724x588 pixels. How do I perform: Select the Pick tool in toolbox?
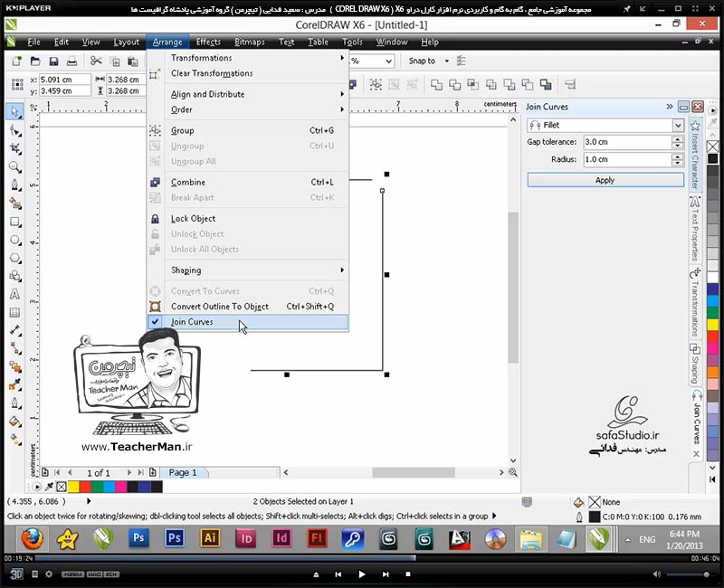14,112
